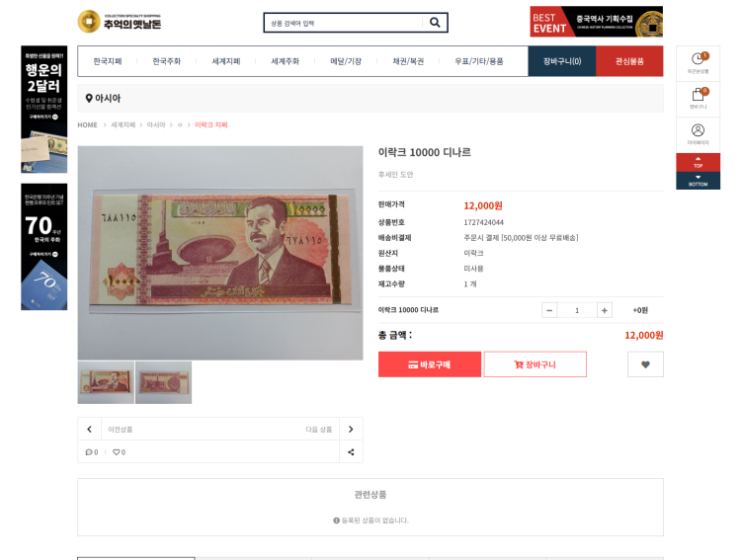Click the product title 이라크 10000 디나르
Image resolution: width=741 pixels, height=560 pixels.
425,152
